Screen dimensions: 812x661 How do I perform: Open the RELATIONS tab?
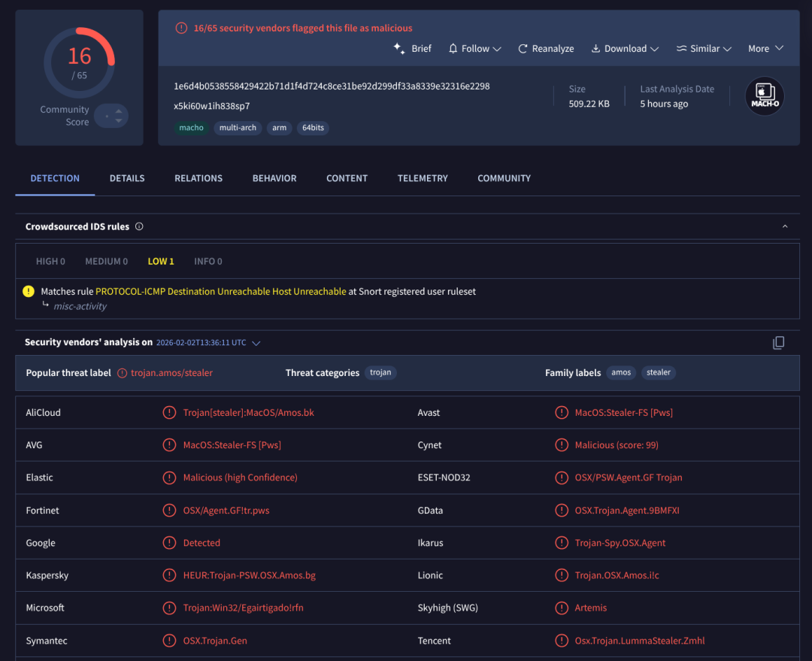(x=198, y=178)
